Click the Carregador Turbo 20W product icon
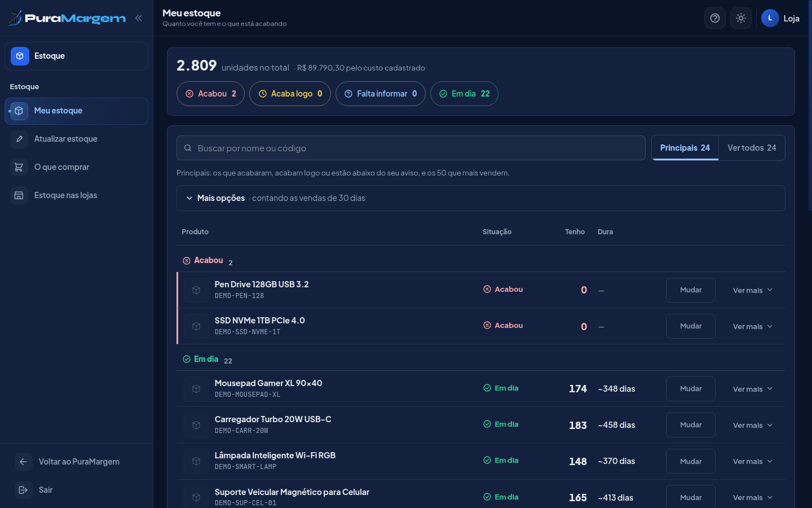The height and width of the screenshot is (508, 812). coord(196,425)
